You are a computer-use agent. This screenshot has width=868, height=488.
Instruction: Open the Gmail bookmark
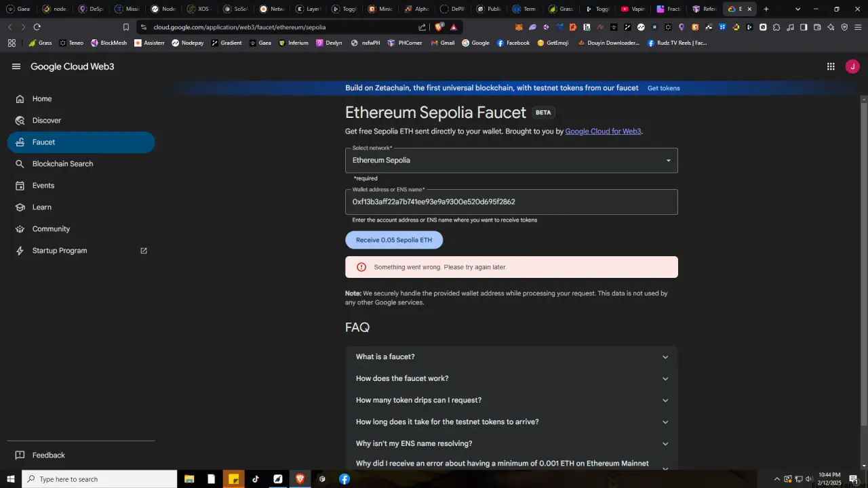click(443, 43)
